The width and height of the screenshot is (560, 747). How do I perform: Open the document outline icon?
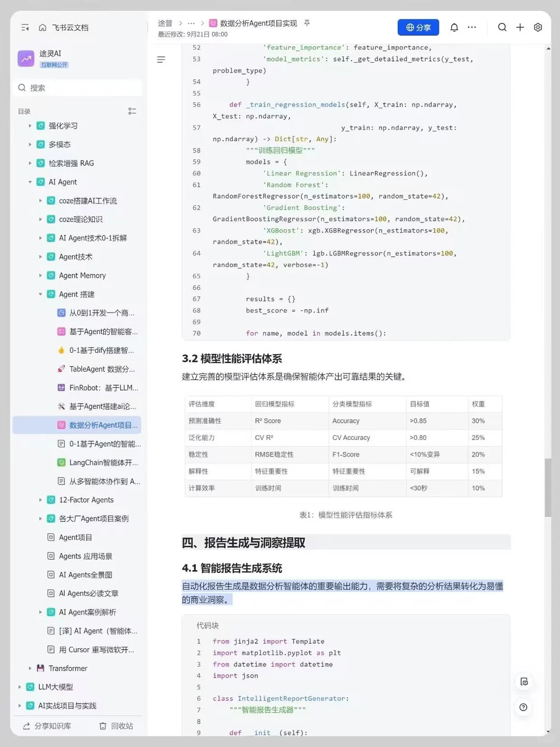coord(161,60)
